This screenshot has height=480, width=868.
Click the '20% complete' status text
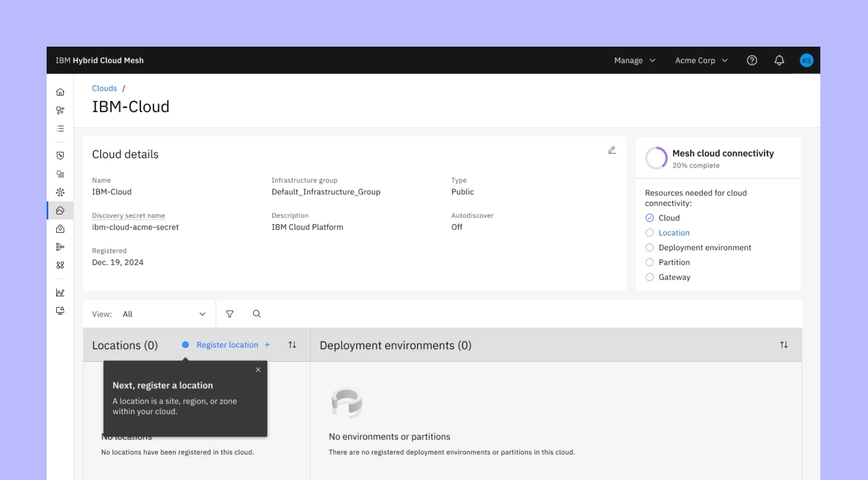696,166
